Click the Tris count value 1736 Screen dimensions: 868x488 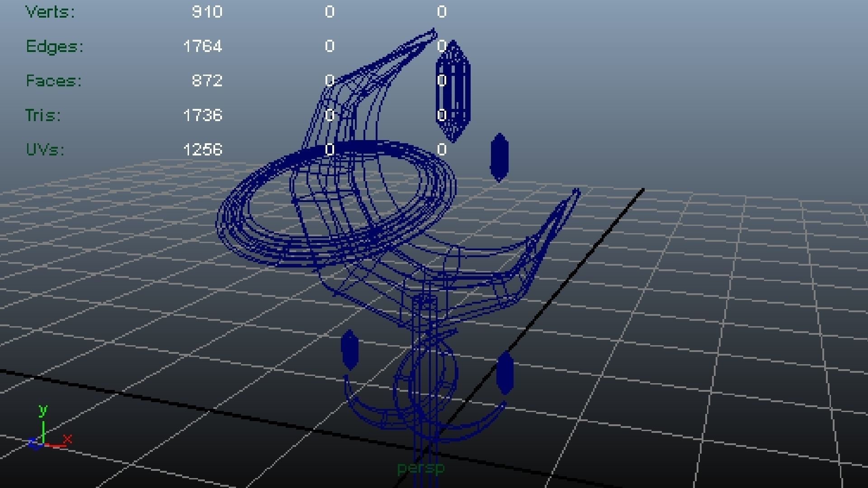(203, 115)
